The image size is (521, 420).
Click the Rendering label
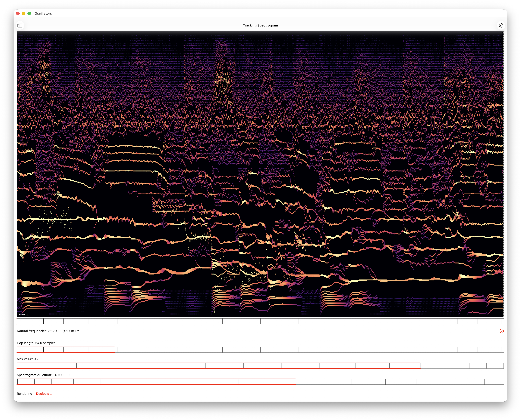pos(24,394)
